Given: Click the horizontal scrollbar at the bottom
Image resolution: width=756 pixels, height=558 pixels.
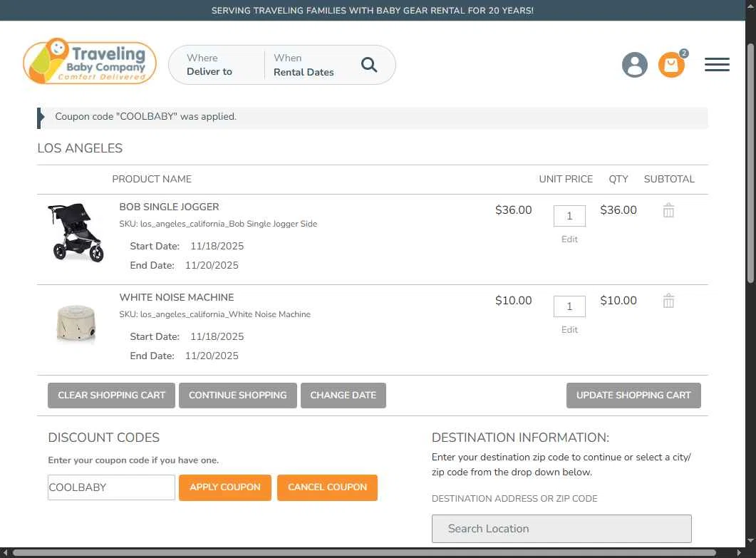Looking at the screenshot, I should click(364, 553).
